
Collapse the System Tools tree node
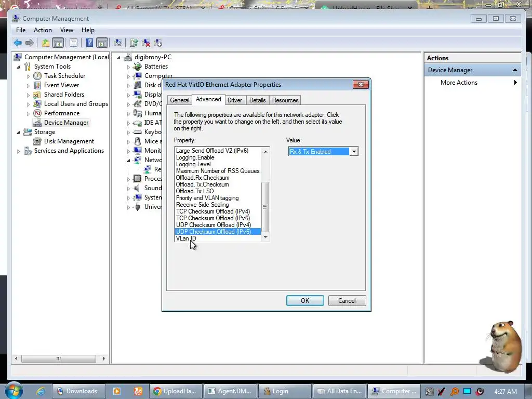[x=18, y=67]
